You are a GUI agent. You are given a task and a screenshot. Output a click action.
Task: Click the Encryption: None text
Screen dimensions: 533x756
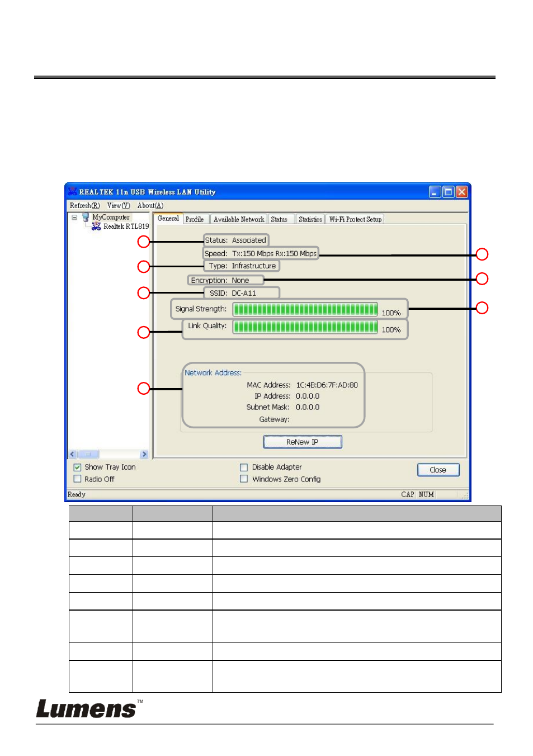pyautogui.click(x=220, y=280)
